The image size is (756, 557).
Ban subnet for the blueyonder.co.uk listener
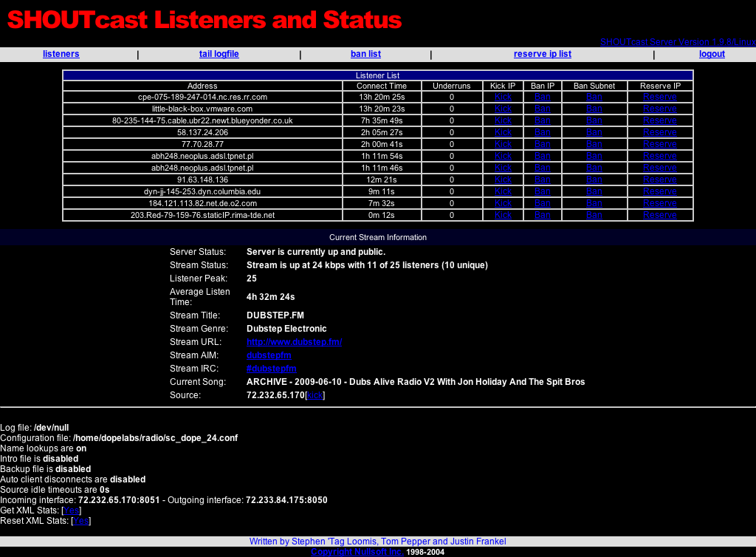pyautogui.click(x=594, y=120)
